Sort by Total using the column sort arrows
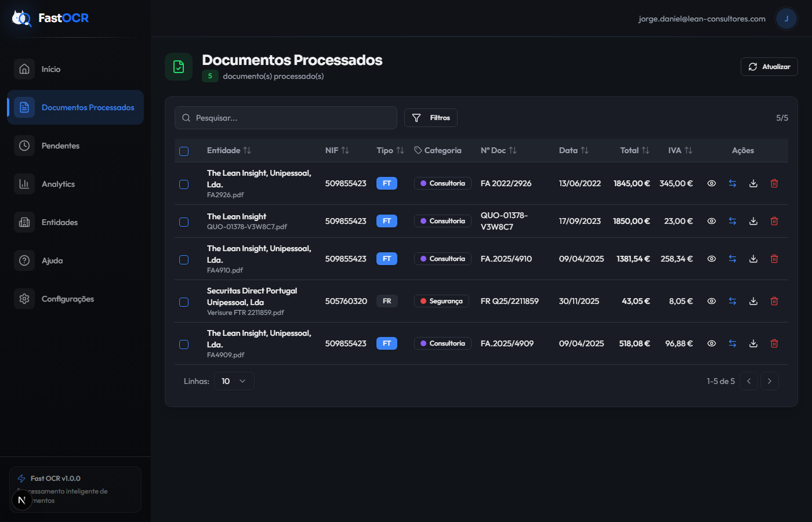This screenshot has height=522, width=812. point(644,150)
